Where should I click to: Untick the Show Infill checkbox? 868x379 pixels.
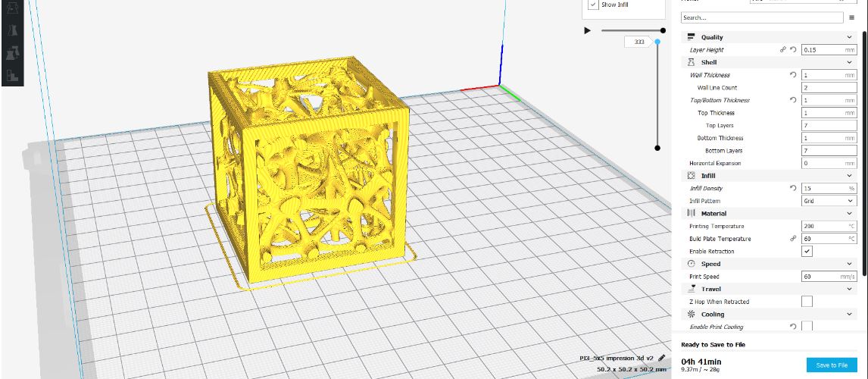click(593, 5)
